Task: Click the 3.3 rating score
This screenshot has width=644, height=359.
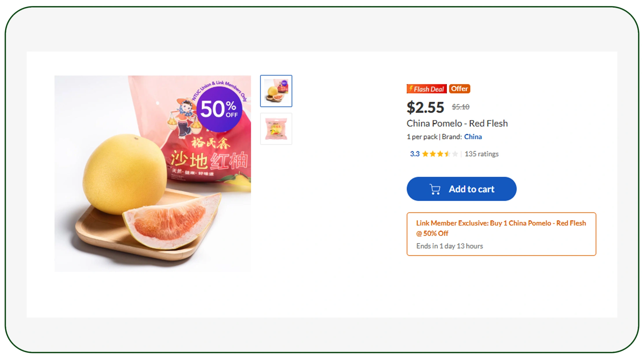Action: pos(415,154)
